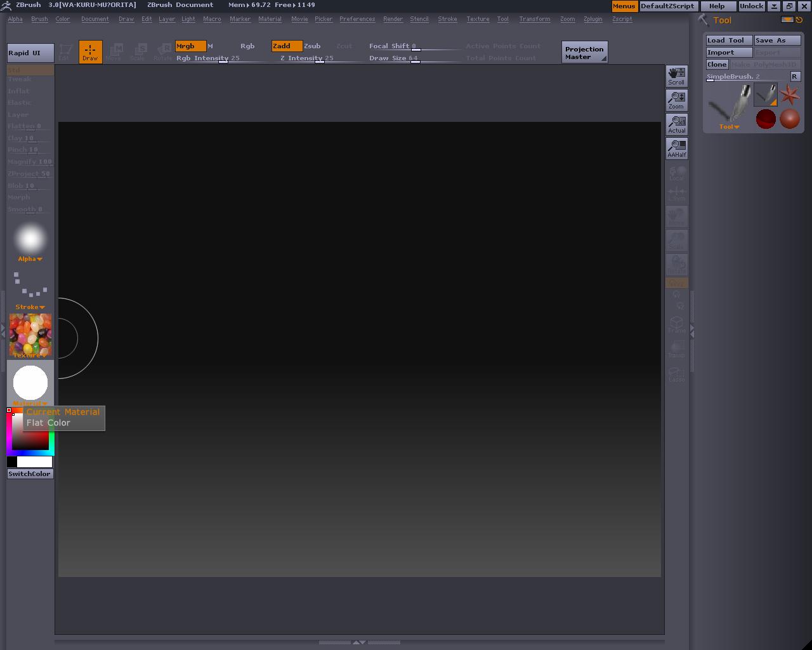Click the Lasso selection button
This screenshot has width=812, height=650.
coord(676,373)
